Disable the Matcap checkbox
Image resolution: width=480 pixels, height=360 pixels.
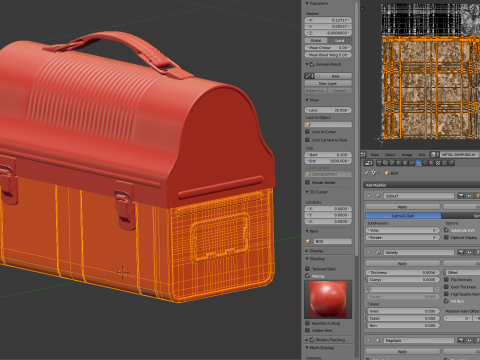pos(307,276)
